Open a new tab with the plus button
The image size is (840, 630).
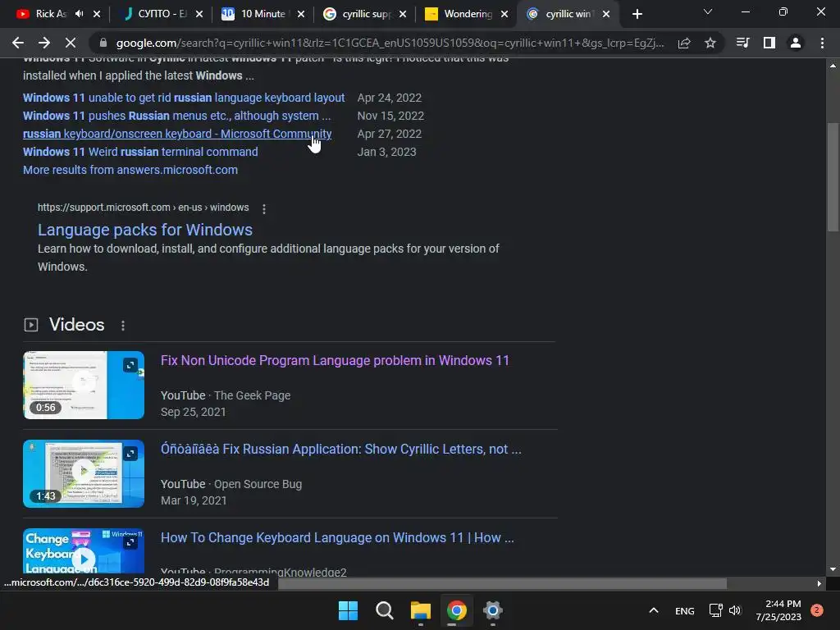pyautogui.click(x=637, y=14)
